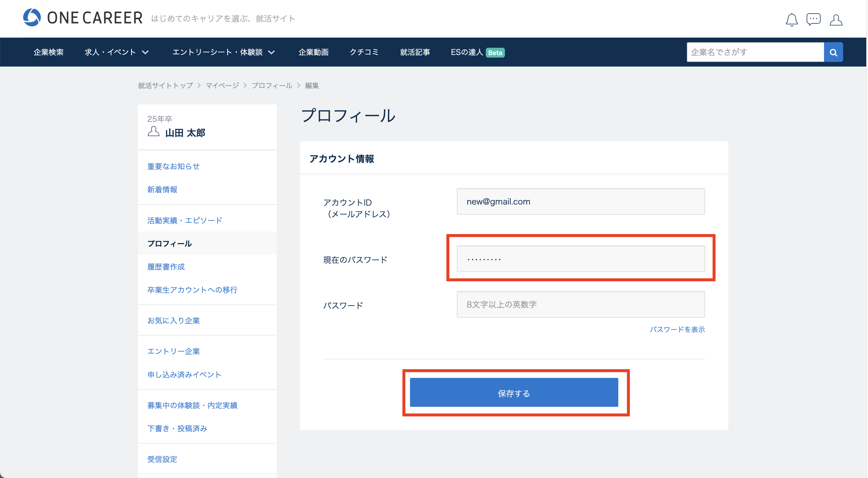Focus the 企業名でさがす search box
Screen dimensions: 868x478
click(x=755, y=52)
